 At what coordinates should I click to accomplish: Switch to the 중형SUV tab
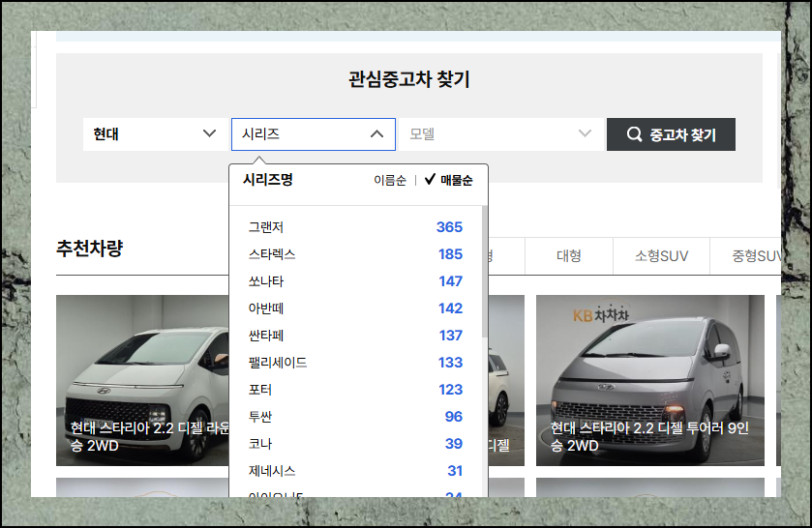746,255
